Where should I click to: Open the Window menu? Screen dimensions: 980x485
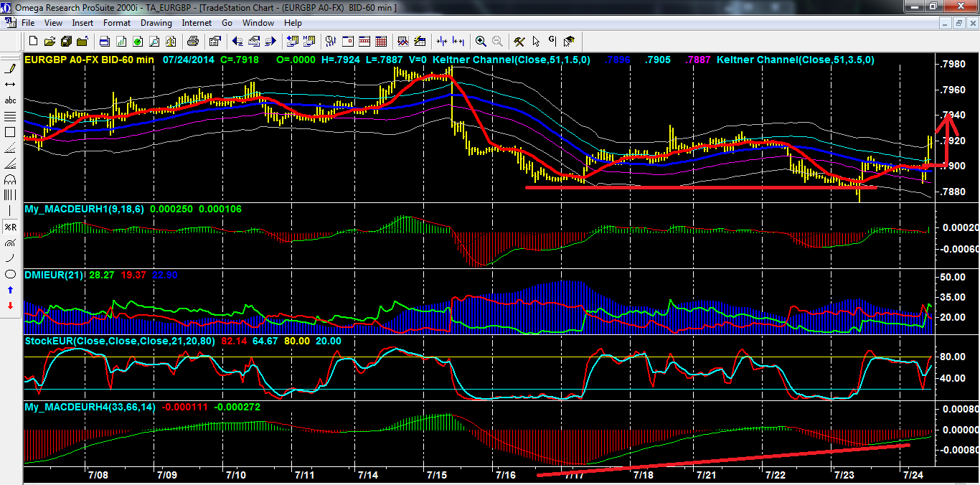258,23
